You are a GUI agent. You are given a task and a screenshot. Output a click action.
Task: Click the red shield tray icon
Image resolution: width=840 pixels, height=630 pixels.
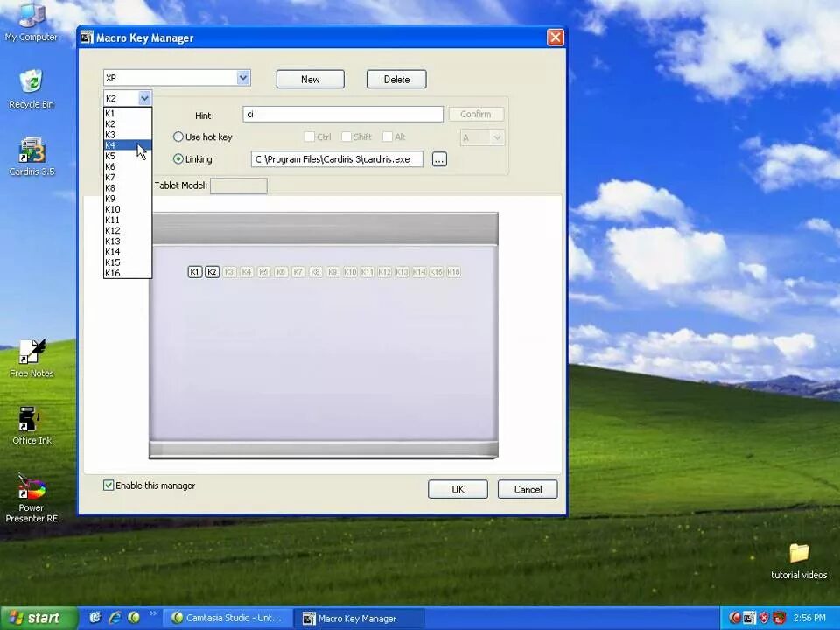764,618
